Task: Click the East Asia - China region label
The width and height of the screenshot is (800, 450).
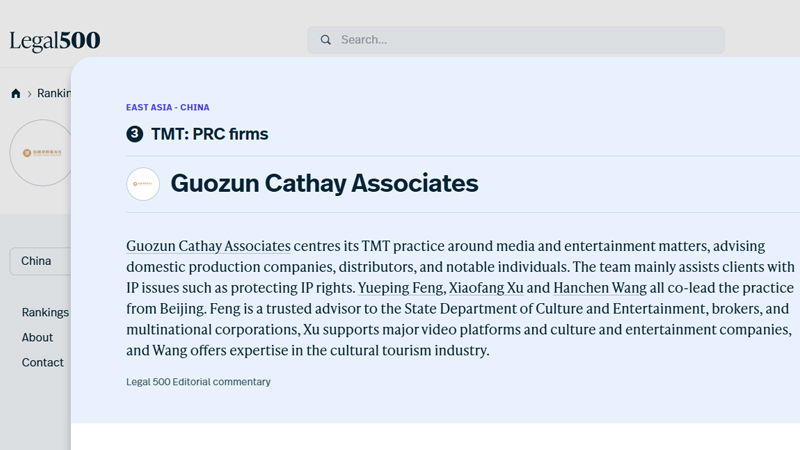Action: 168,107
